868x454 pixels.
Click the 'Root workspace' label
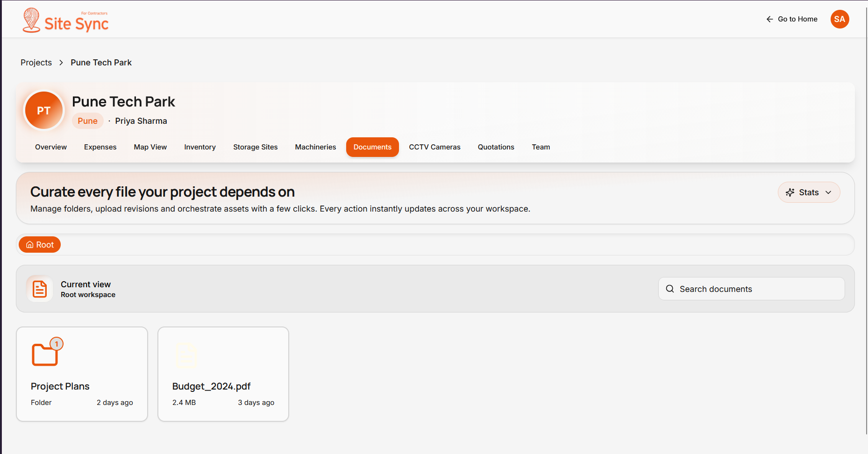point(88,295)
